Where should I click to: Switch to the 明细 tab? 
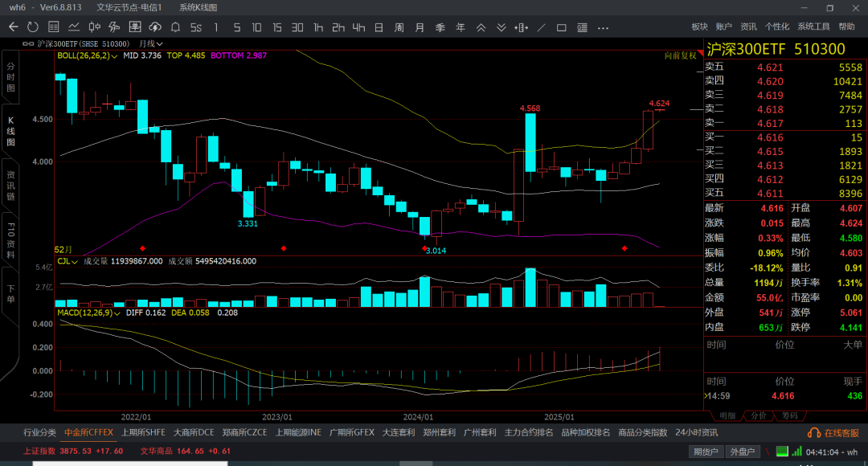tap(727, 415)
